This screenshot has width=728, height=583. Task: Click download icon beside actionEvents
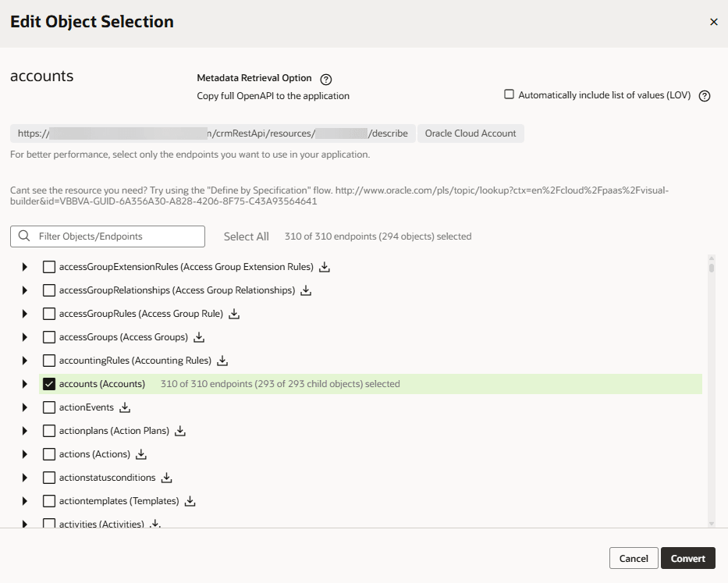pos(125,407)
